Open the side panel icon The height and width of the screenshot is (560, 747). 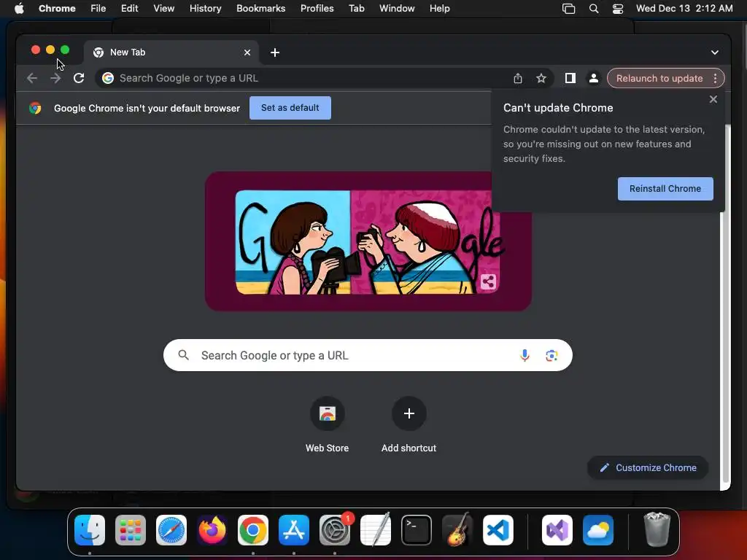coord(570,78)
